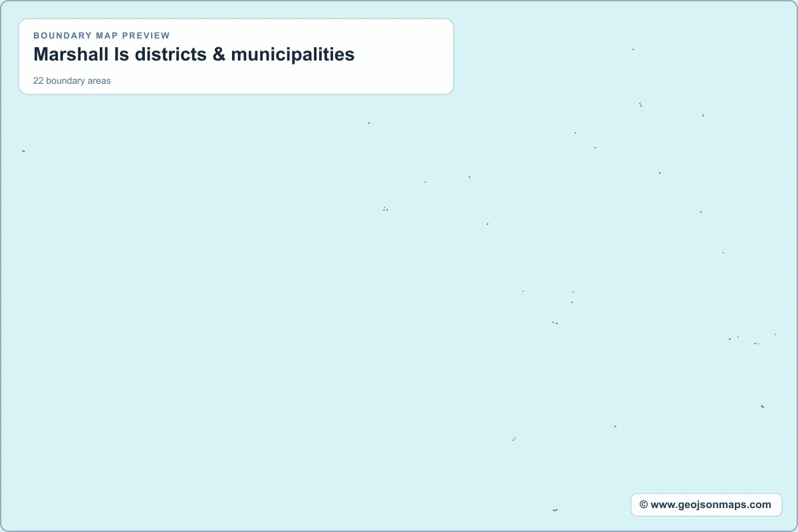The image size is (798, 532).
Task: Click the "BOUNDARY MAP PREVIEW" label
Action: coord(102,35)
